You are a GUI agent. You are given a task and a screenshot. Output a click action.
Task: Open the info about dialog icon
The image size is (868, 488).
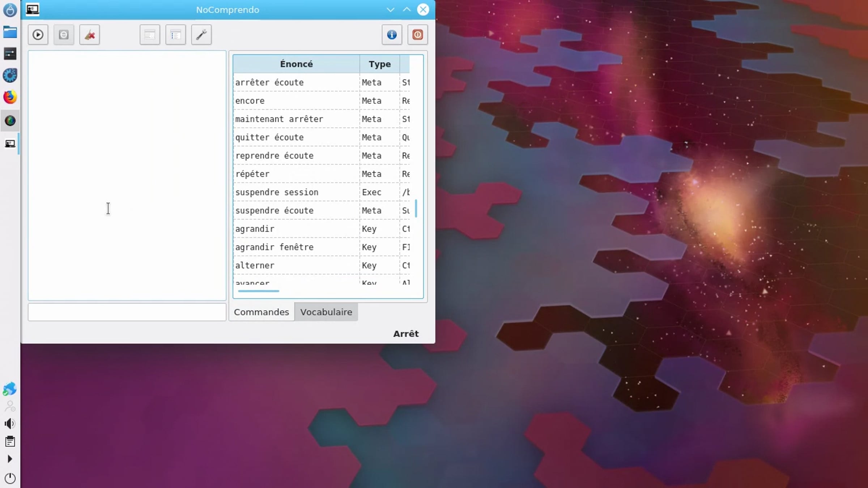point(392,35)
